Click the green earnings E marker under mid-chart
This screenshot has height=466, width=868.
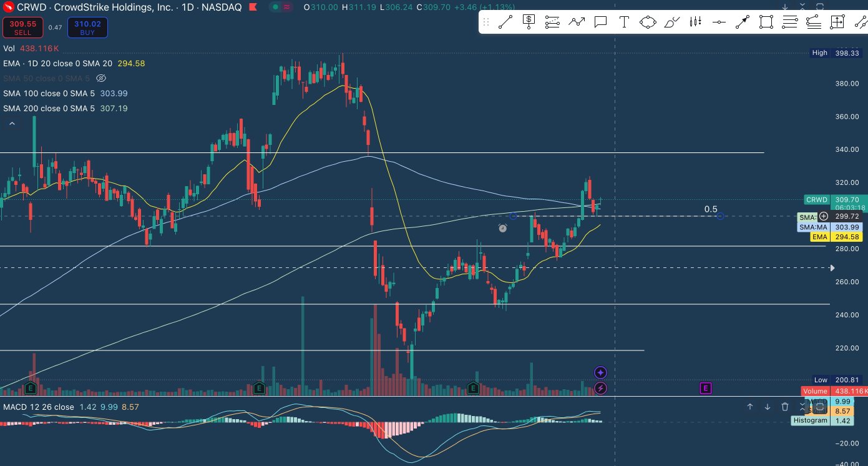pyautogui.click(x=473, y=389)
